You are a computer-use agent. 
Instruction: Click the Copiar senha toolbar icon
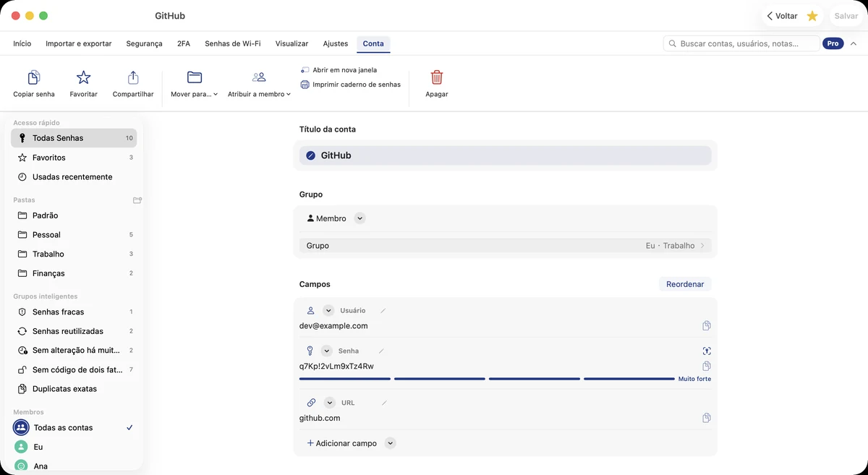pos(33,77)
